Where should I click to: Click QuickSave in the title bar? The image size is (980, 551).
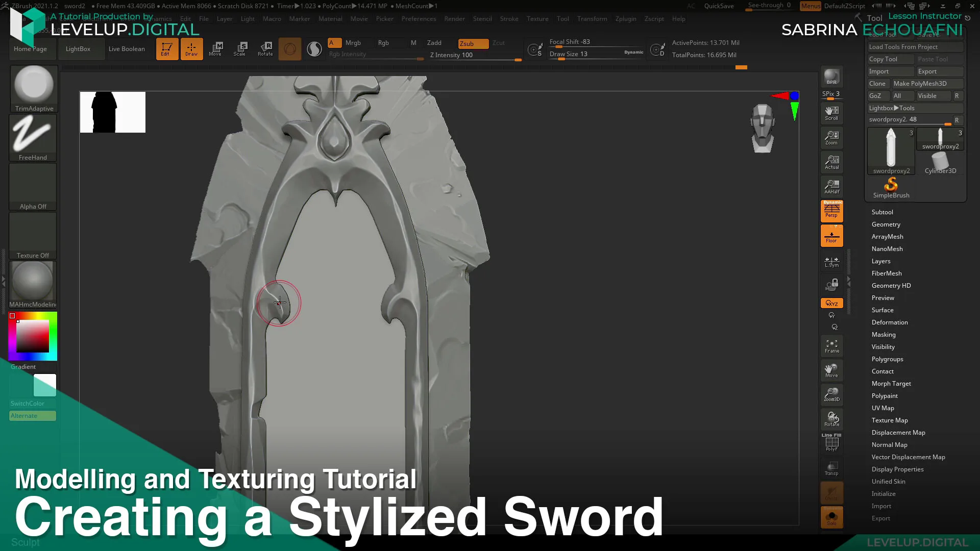click(x=719, y=6)
